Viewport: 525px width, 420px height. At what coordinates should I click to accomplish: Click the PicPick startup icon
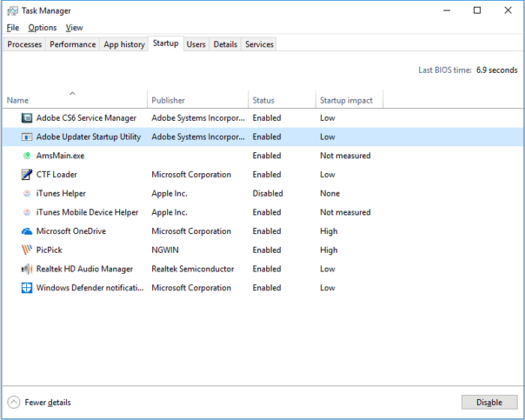[x=27, y=250]
